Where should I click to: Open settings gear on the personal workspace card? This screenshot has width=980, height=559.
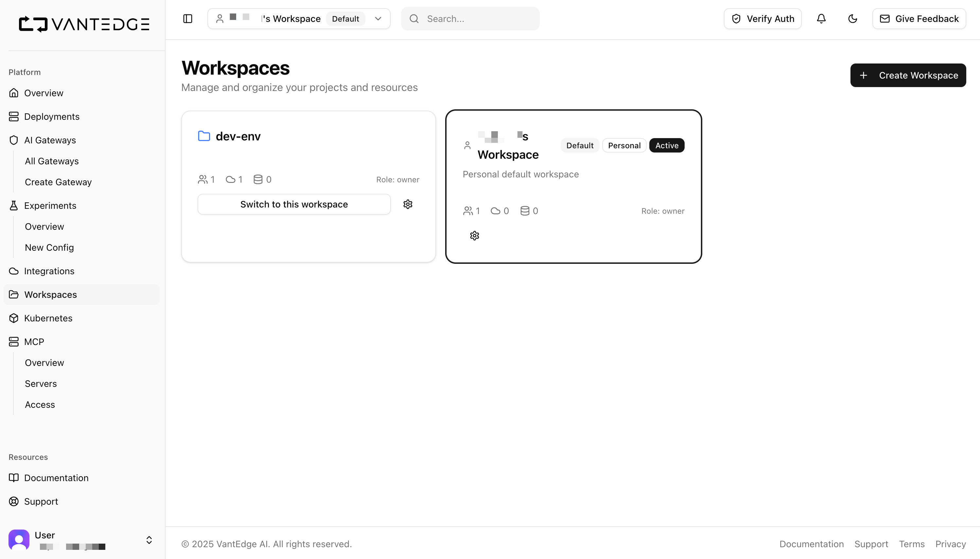tap(474, 235)
